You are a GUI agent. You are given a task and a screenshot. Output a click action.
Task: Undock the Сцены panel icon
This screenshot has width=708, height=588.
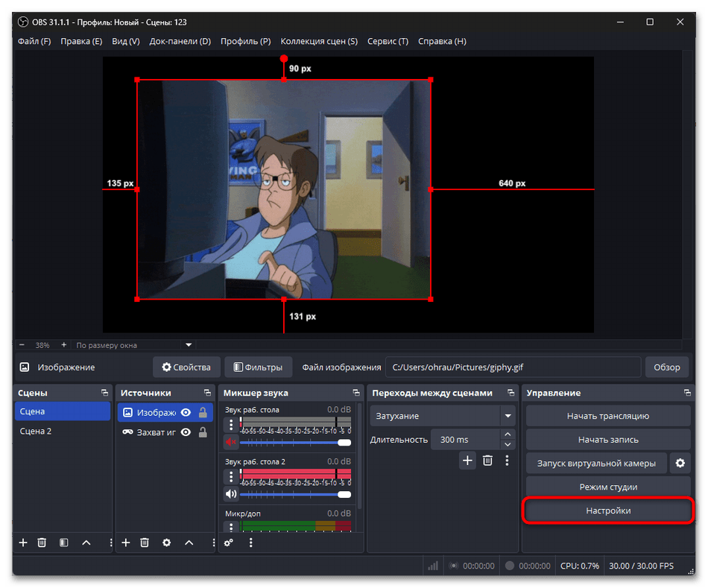coord(105,393)
